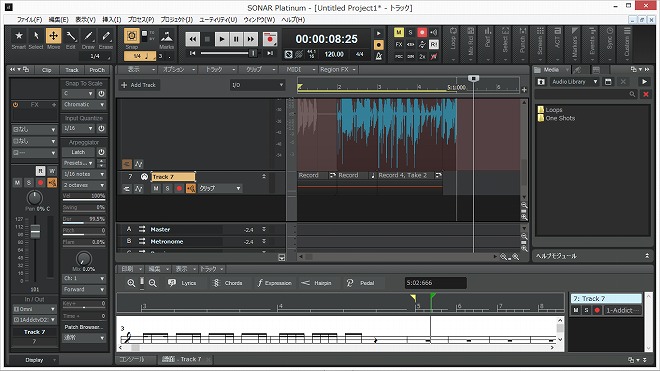Arm Track 7 for recording

[179, 188]
